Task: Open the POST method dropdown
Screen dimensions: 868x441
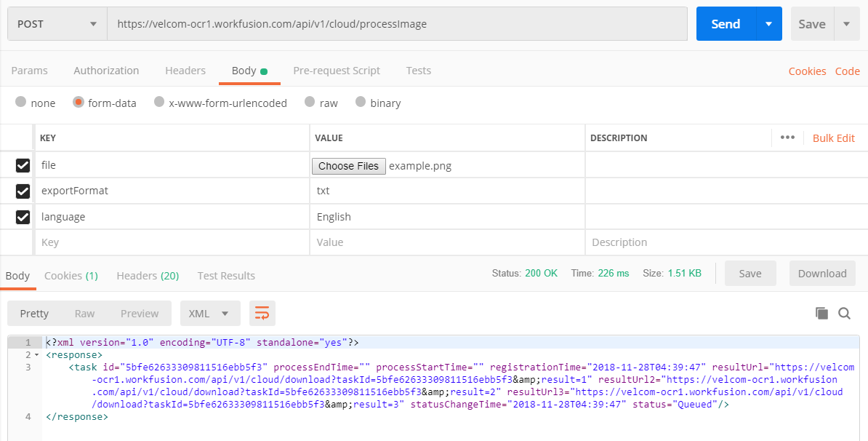Action: pos(57,24)
